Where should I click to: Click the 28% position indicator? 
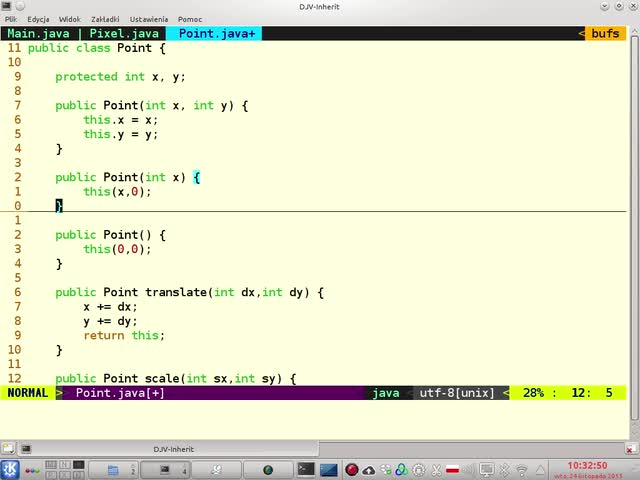click(x=533, y=393)
